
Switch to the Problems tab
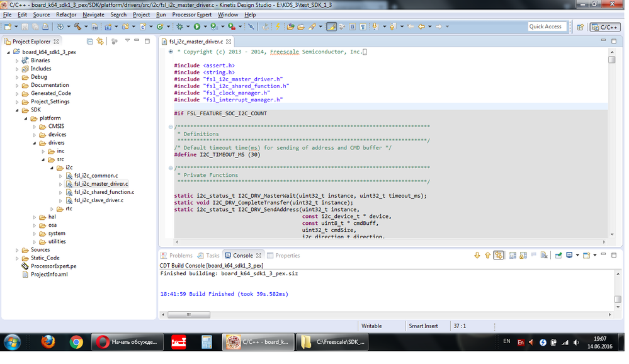tap(176, 255)
